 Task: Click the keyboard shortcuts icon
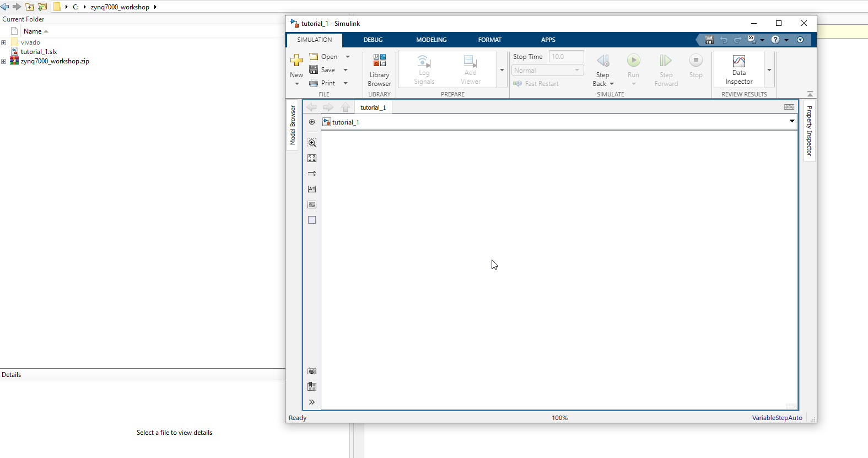789,107
